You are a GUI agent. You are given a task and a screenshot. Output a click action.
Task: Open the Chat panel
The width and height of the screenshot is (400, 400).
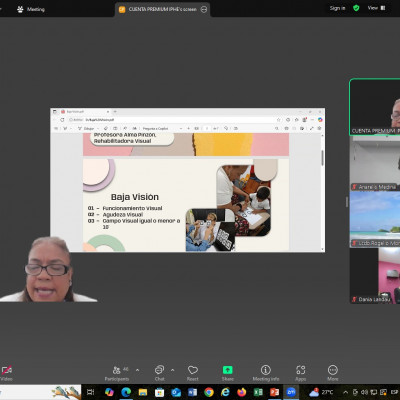click(159, 373)
